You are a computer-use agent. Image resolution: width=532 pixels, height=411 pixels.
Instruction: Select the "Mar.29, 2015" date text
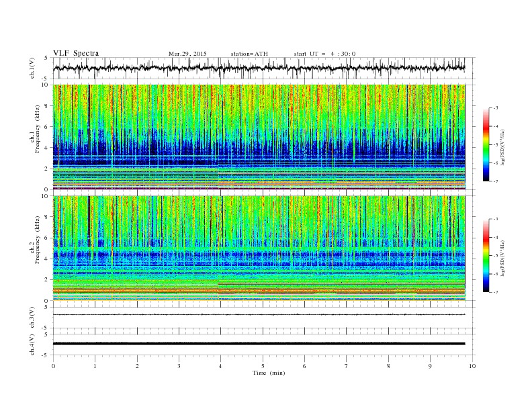click(x=187, y=54)
